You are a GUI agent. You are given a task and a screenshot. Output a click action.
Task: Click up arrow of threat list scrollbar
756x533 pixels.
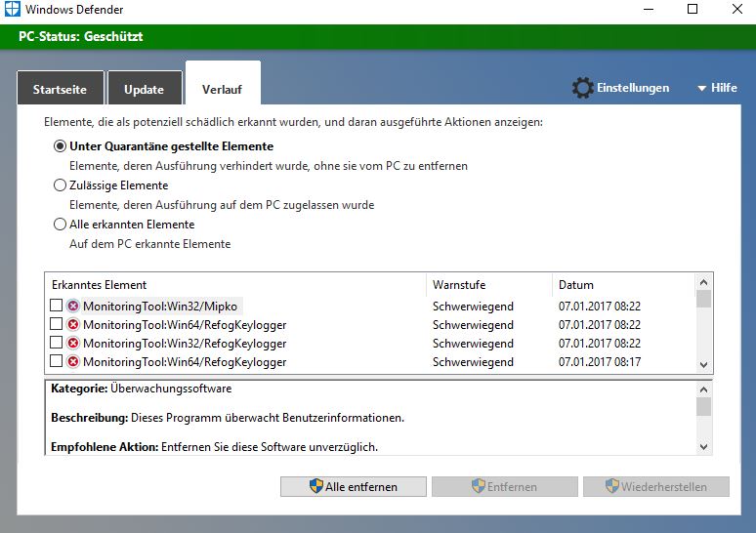click(703, 282)
